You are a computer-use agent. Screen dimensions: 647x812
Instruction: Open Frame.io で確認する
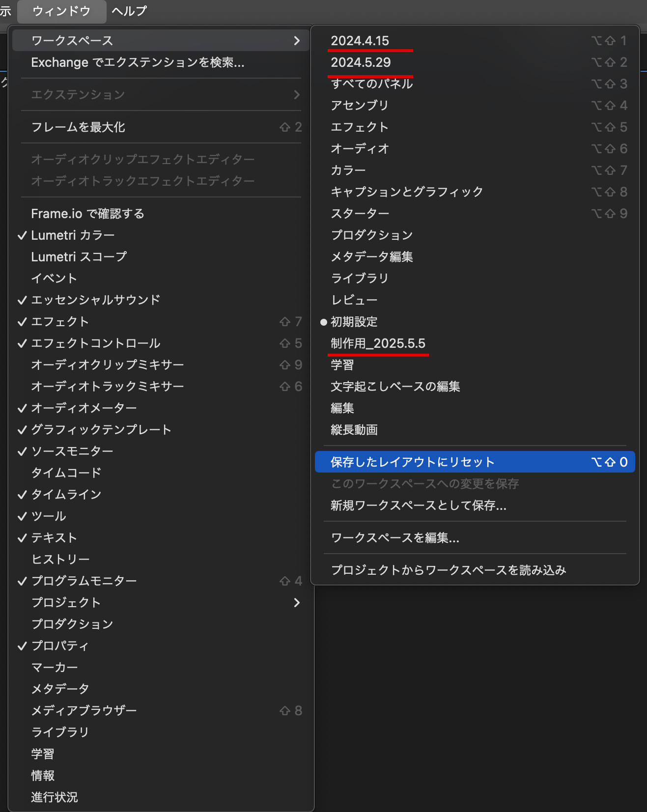(x=87, y=214)
